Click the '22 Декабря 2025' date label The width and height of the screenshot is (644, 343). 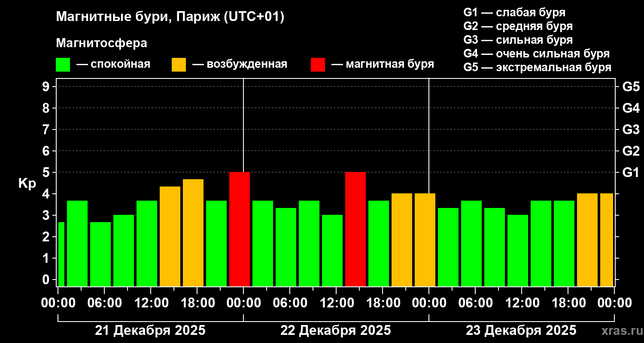coord(336,331)
